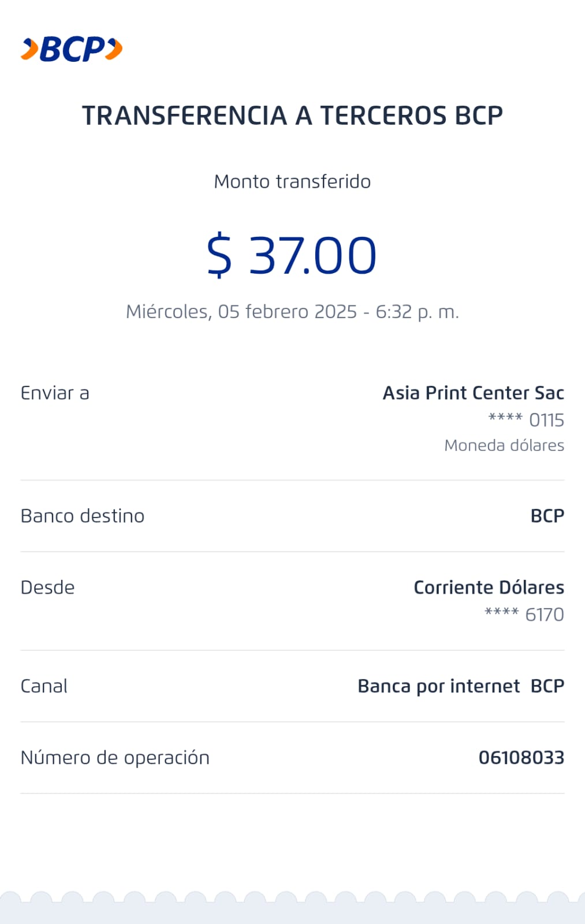The width and height of the screenshot is (585, 924).
Task: Click the 'Moneda dólares' text
Action: (504, 445)
